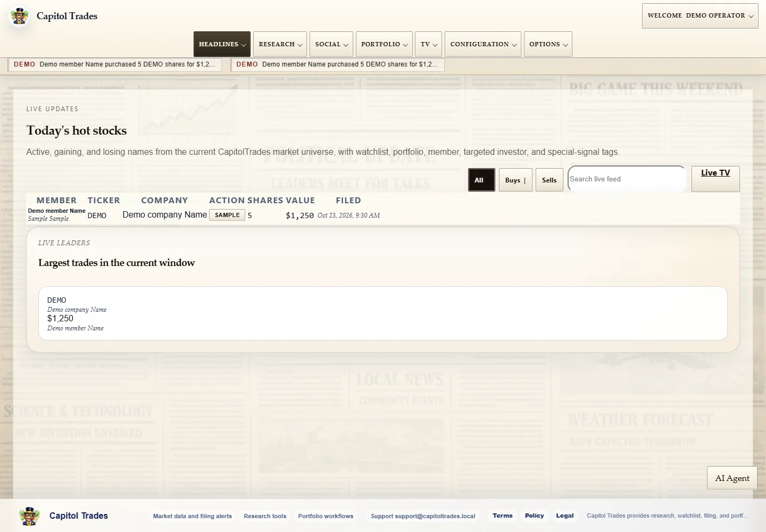Screen dimensions: 766x532
Task: Click the Company column header
Action: [164, 201]
